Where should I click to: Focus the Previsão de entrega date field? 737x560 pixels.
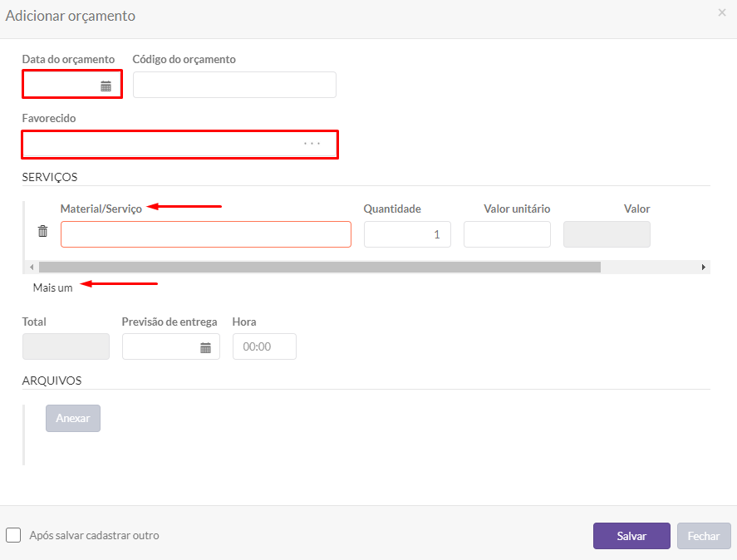(x=171, y=346)
